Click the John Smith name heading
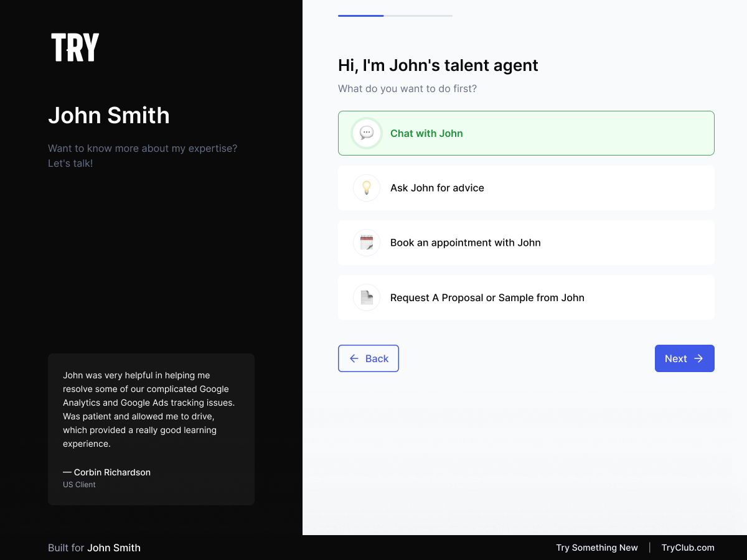The width and height of the screenshot is (747, 560). tap(109, 116)
